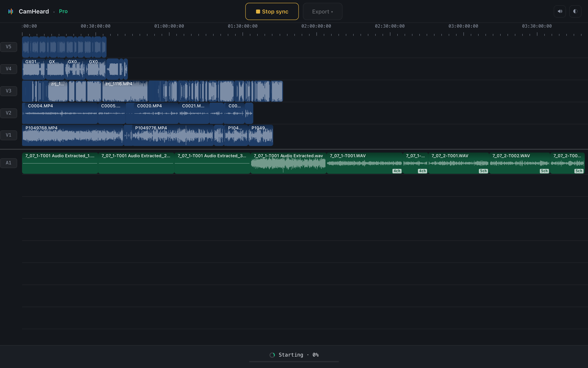Select the 7_07_2-T001.WAV audio clip
This screenshot has height=368, width=588.
pyautogui.click(x=459, y=163)
